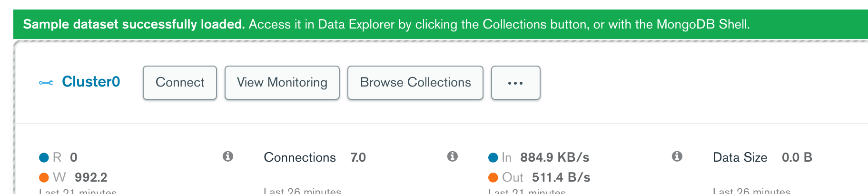
Task: Open View Monitoring for the cluster
Action: tap(282, 83)
